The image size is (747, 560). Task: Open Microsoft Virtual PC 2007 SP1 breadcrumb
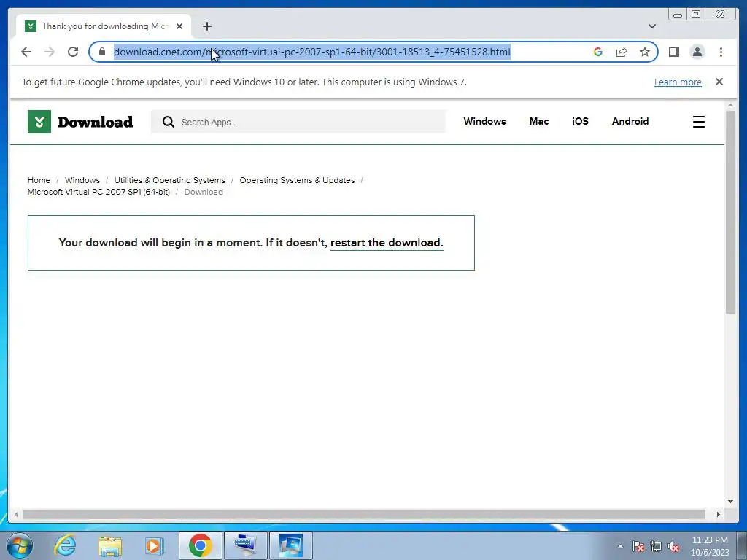98,192
